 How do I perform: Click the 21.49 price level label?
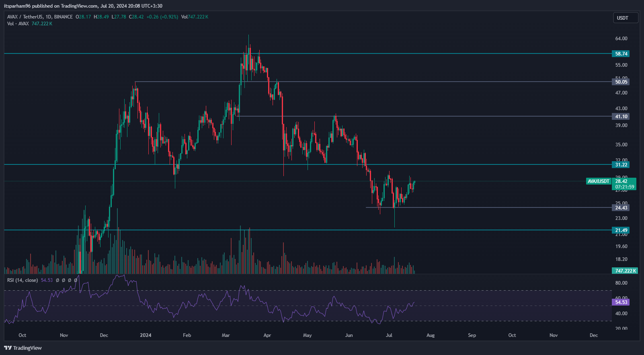[x=621, y=230]
